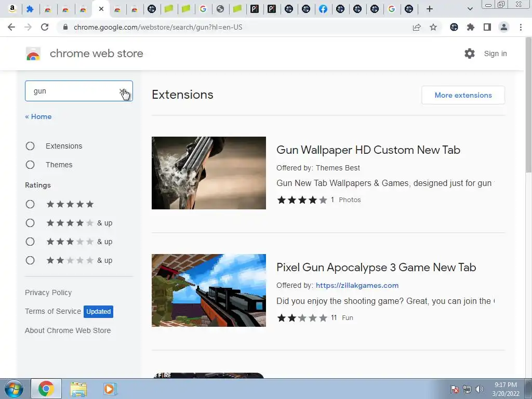The height and width of the screenshot is (399, 532).
Task: Open Windows Media Player from taskbar
Action: 110,389
